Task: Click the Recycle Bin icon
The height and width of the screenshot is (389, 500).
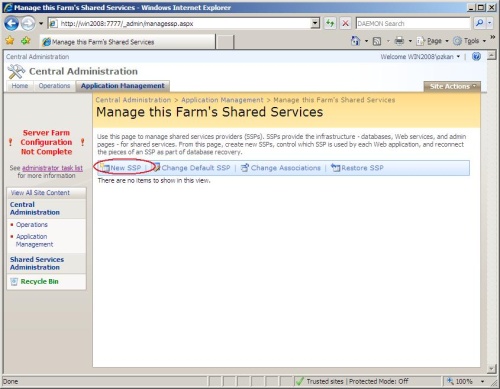Action: (x=14, y=282)
